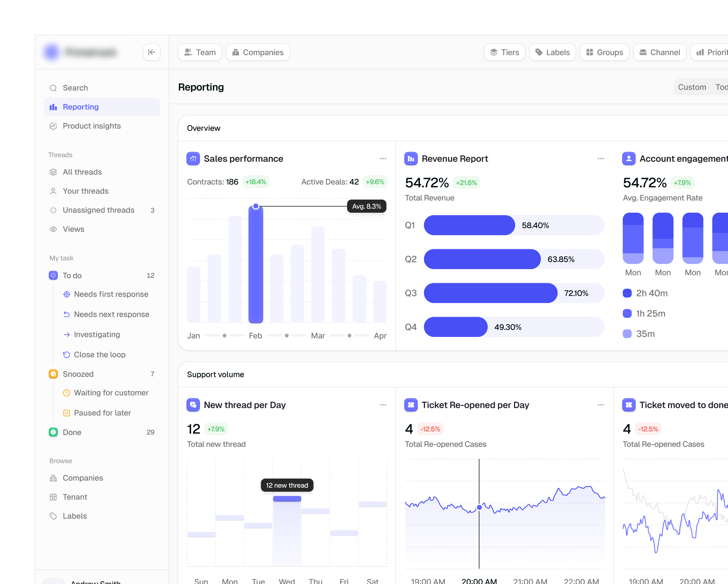Click the Done green check icon
Viewport: 728px width, 584px height.
pos(53,432)
